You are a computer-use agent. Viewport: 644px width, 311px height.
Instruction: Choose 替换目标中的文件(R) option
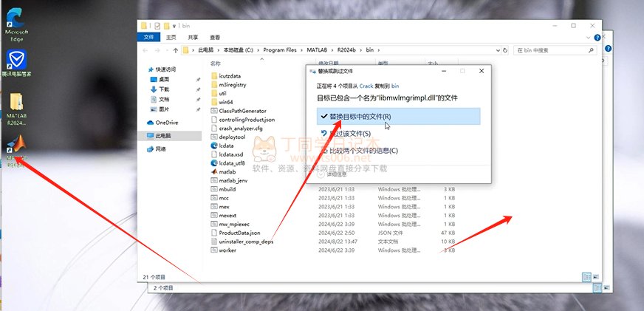point(398,116)
